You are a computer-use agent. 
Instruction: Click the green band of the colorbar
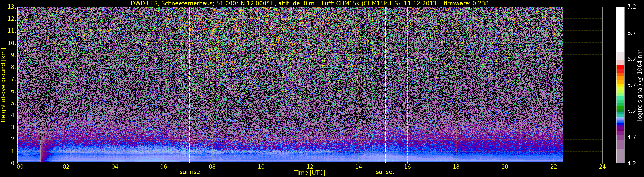point(620,109)
